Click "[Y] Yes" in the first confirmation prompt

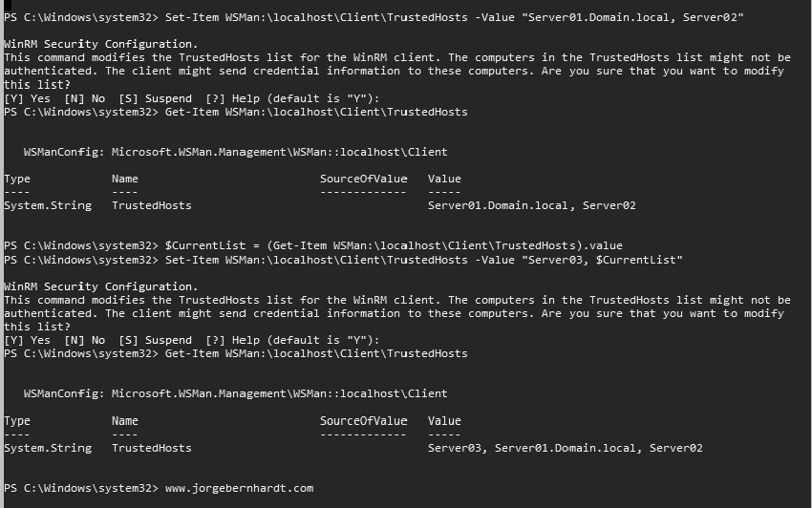pos(28,98)
